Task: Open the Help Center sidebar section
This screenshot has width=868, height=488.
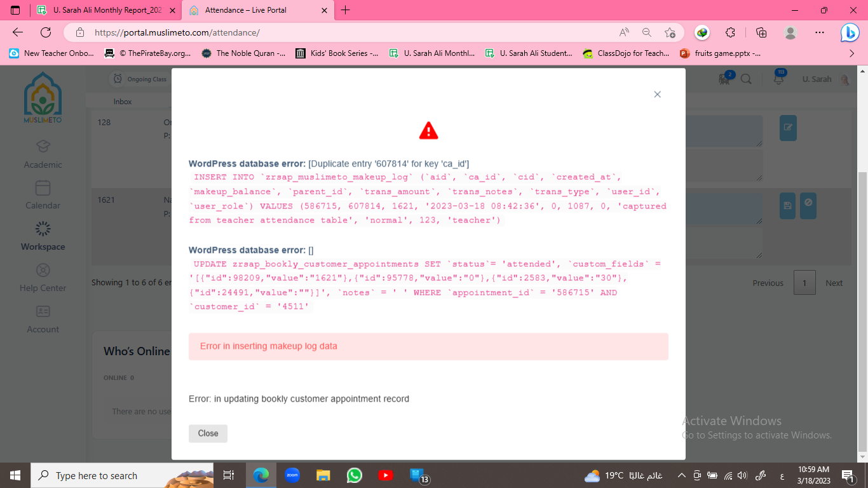Action: pos(43,278)
